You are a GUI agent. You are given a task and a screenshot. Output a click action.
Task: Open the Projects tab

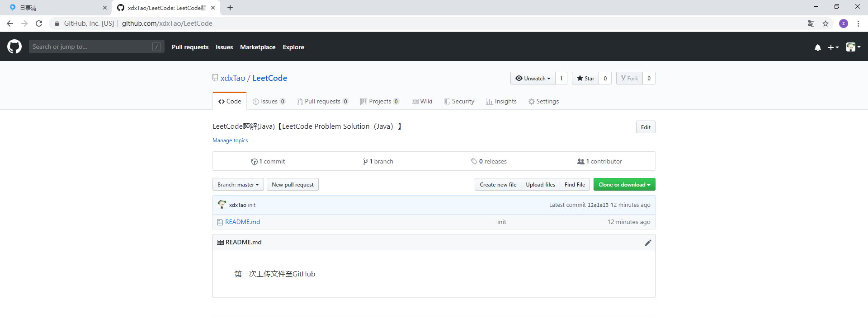(380, 101)
